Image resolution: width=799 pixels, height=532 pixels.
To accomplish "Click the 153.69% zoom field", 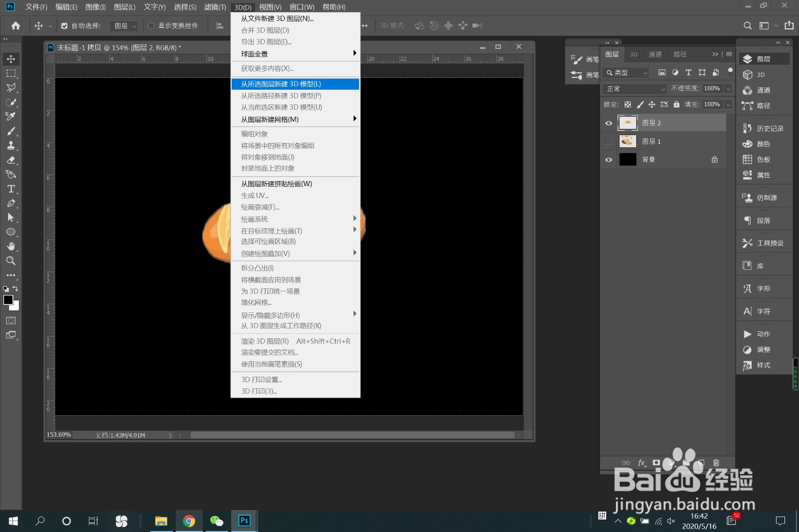I will coord(59,435).
